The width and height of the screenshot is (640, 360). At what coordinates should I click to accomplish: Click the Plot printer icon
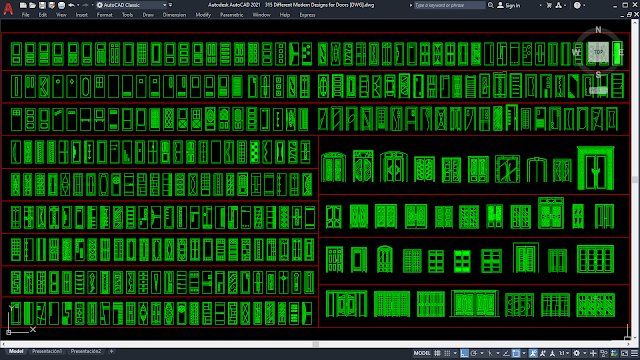(x=61, y=5)
